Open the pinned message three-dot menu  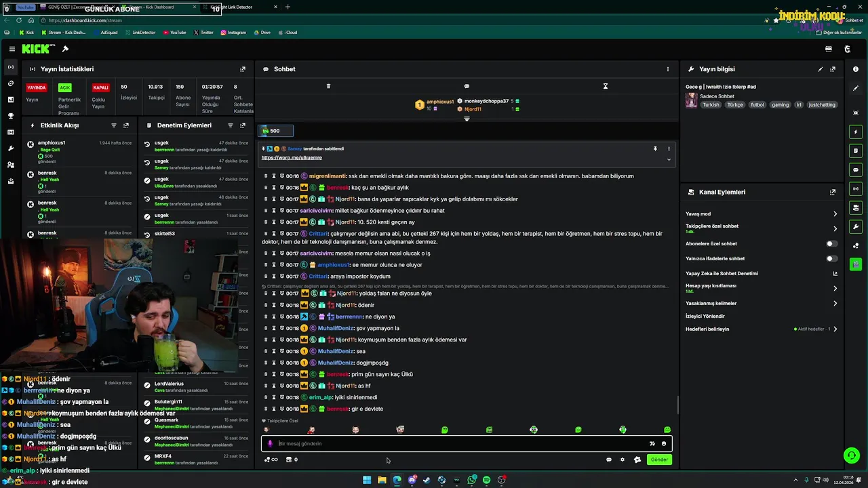669,148
